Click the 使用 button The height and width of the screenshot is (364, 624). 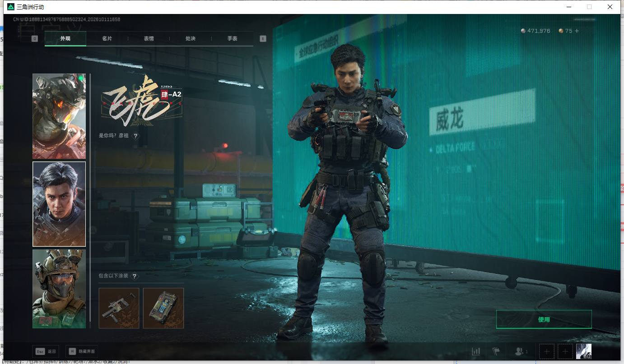(544, 319)
